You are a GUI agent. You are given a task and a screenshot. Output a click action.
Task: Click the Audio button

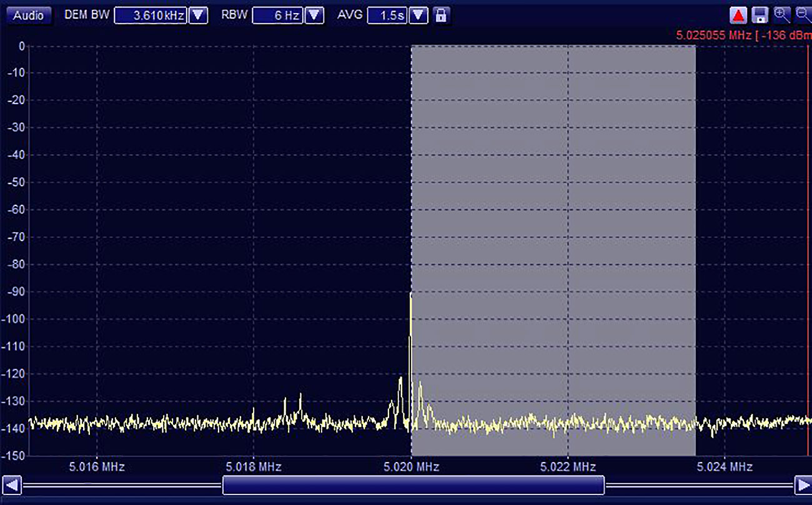29,16
